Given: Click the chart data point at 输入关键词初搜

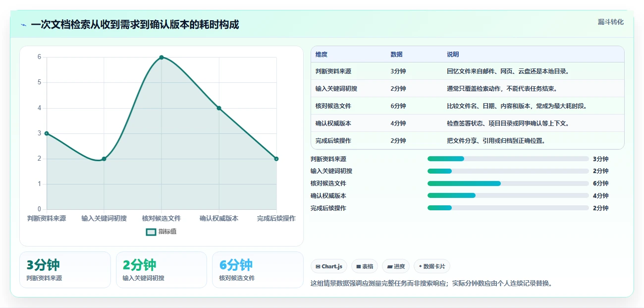Looking at the screenshot, I should [x=104, y=159].
